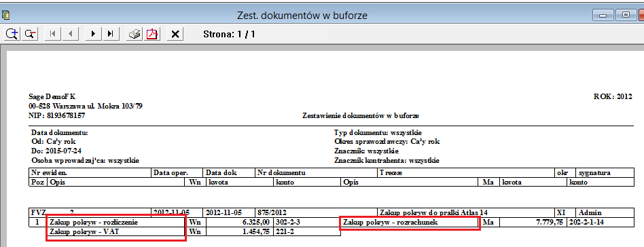Click 'Zakup pokryw - rozrachunek' description
This screenshot has height=247, width=644.
(391, 222)
